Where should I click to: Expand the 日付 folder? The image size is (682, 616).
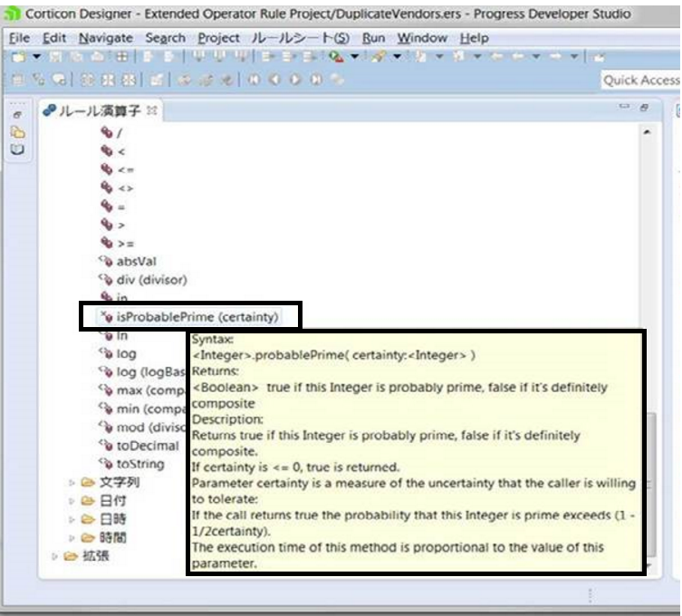click(x=72, y=501)
